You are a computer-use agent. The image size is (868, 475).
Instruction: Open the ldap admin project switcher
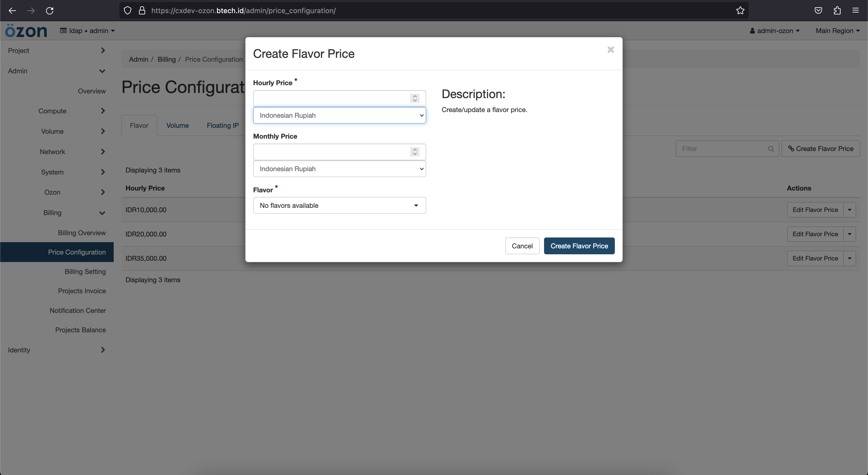coord(87,31)
